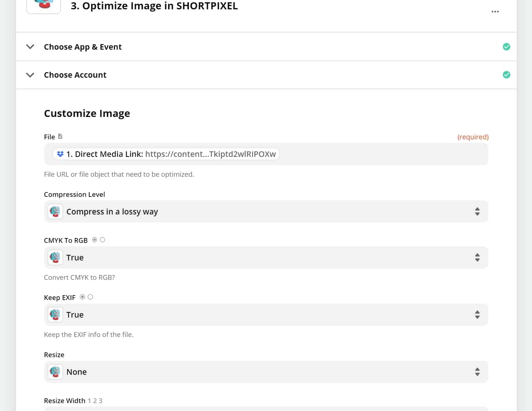Click the empty area of the File input

pyautogui.click(x=381, y=154)
